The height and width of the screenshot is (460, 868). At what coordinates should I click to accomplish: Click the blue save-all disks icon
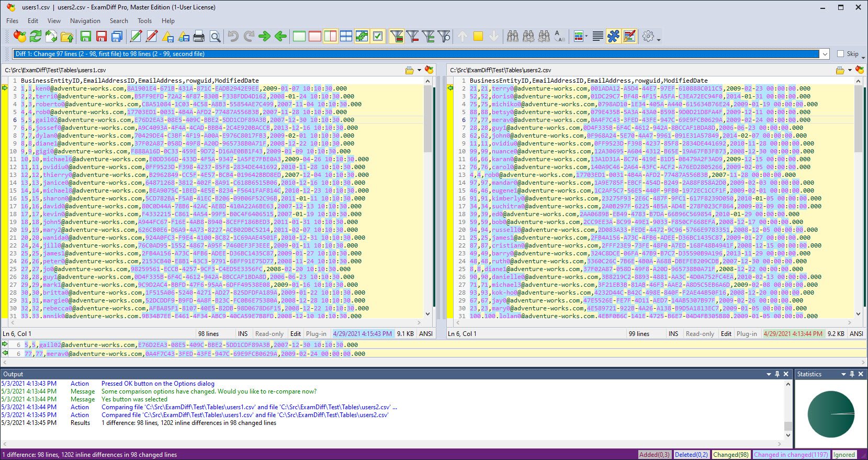(117, 36)
